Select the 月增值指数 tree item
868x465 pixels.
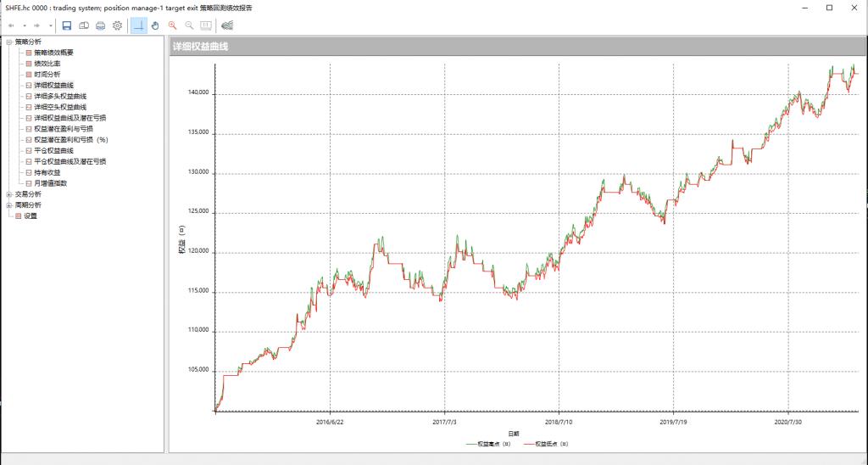[50, 183]
